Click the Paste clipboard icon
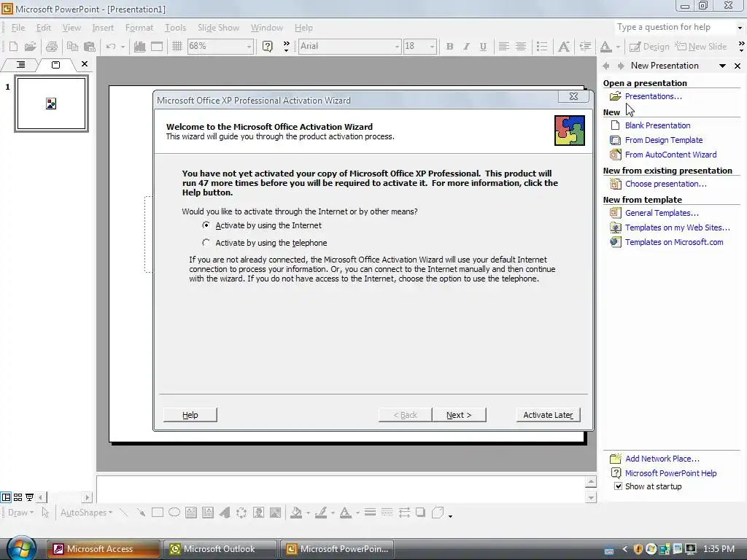Viewport: 747px width, 560px height. 90,46
